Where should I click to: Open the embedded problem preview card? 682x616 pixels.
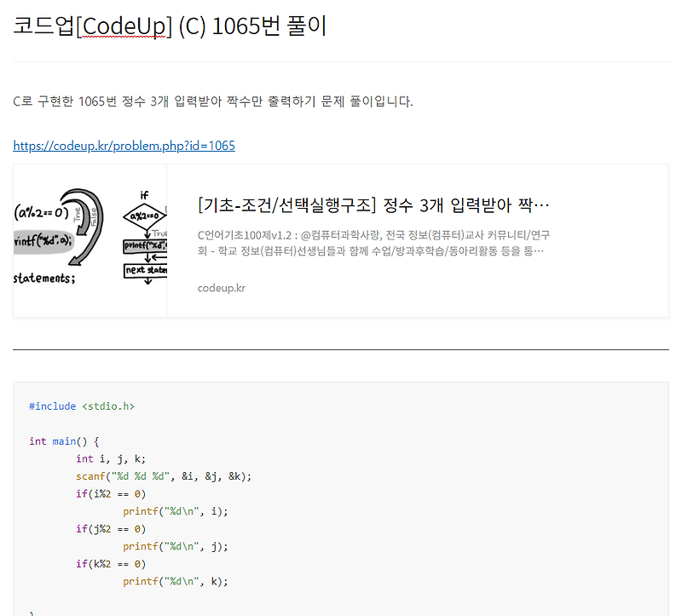point(341,243)
